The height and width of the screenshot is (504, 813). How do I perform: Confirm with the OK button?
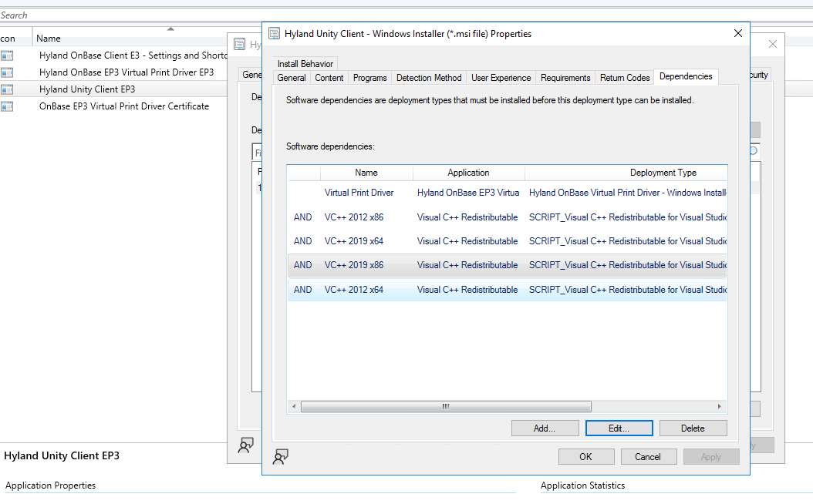[x=586, y=457]
